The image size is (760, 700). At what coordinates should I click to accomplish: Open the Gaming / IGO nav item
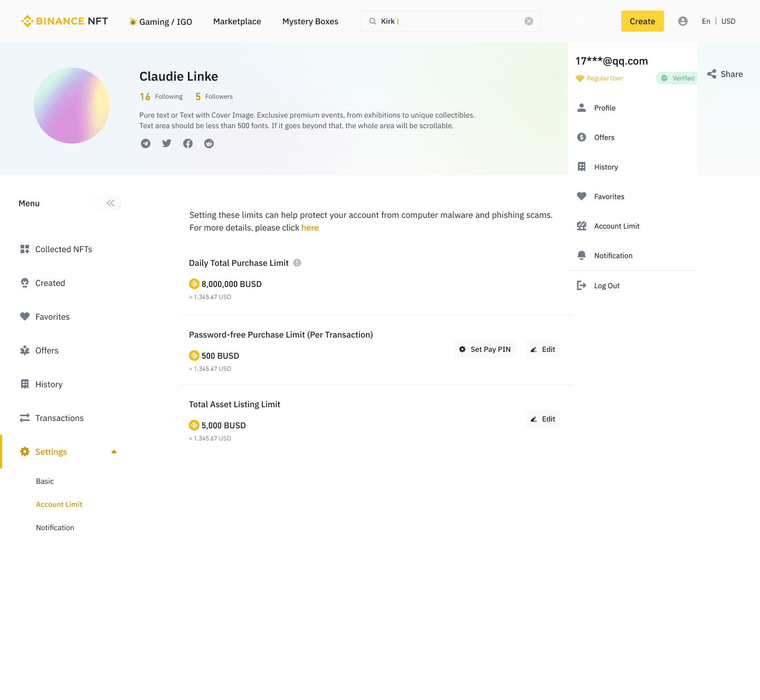[x=161, y=22]
